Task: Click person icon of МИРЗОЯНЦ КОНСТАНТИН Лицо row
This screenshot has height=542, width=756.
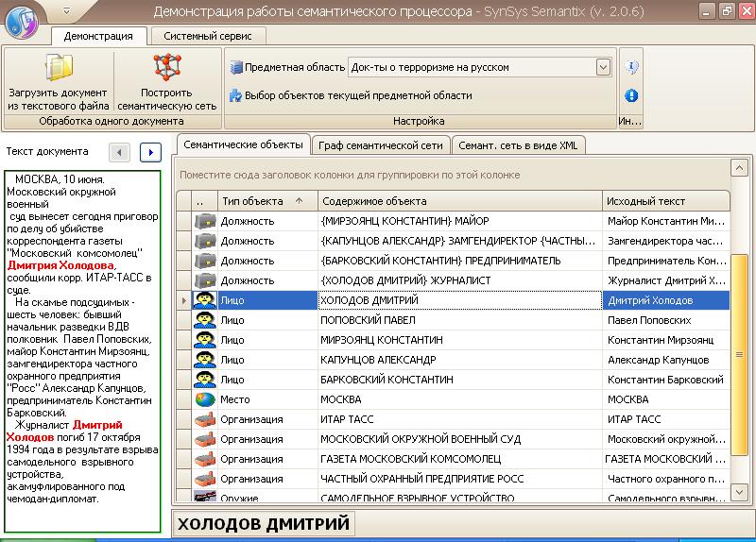Action: tap(205, 340)
